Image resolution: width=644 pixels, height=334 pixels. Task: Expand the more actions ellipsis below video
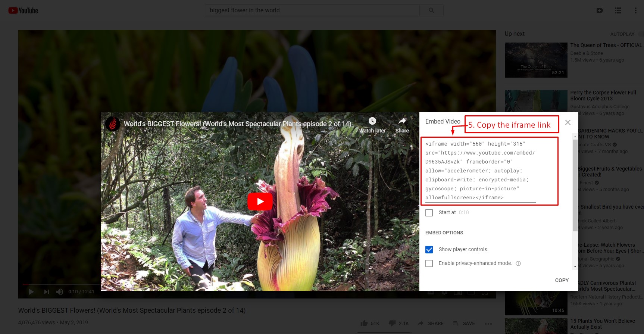point(488,324)
